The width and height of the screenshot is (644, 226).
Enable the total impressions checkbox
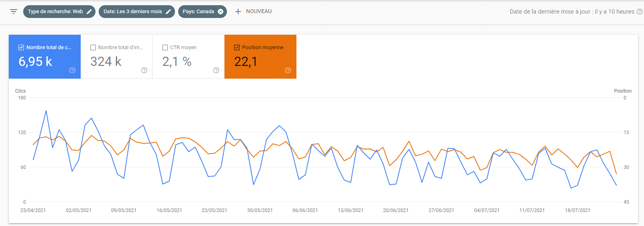point(93,48)
